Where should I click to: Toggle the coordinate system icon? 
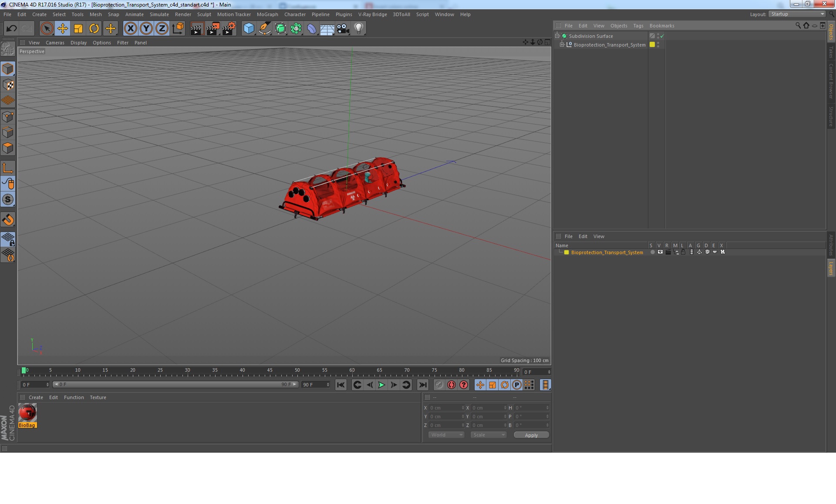pos(178,29)
